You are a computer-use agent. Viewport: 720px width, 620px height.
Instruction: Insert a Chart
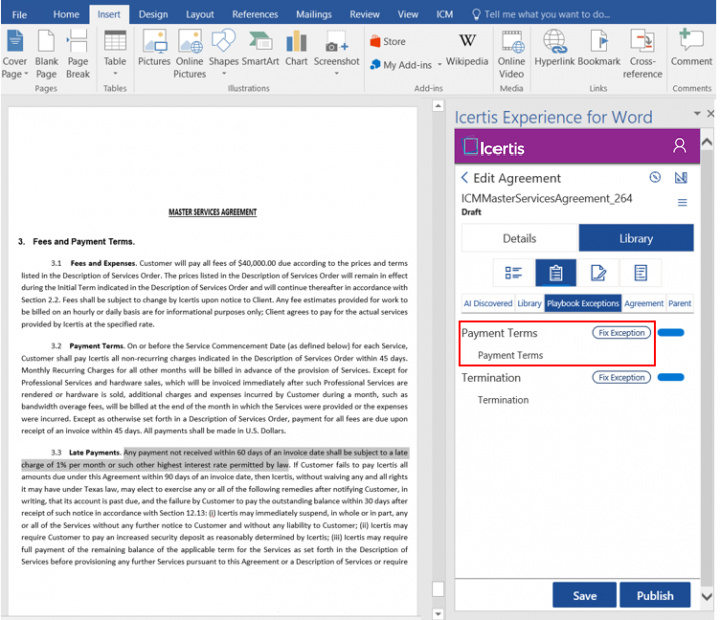click(x=297, y=48)
